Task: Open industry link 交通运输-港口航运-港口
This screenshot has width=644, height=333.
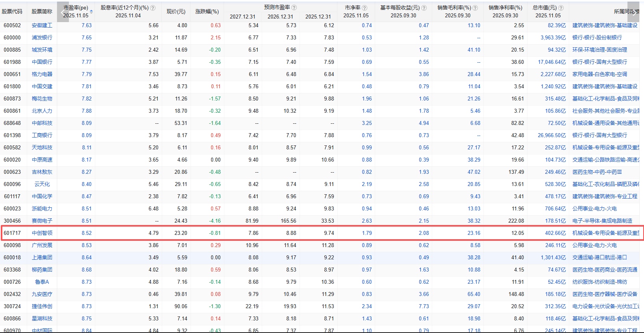Action: [x=600, y=257]
